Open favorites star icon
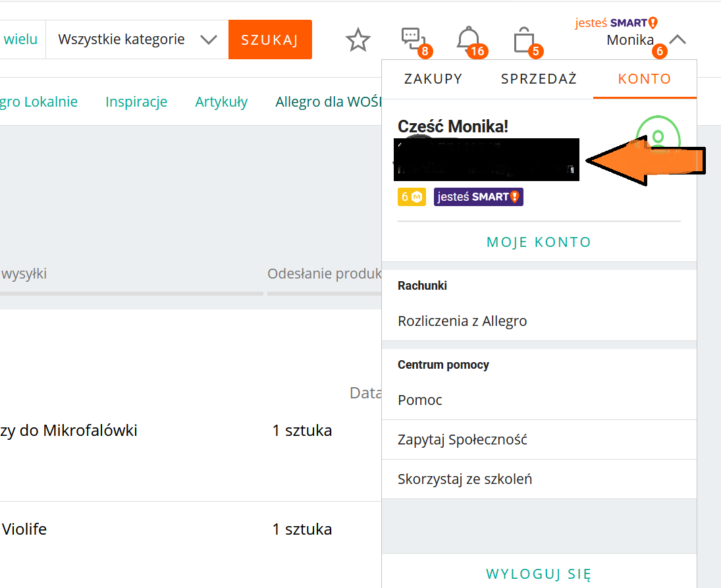The width and height of the screenshot is (721, 588). coord(358,40)
